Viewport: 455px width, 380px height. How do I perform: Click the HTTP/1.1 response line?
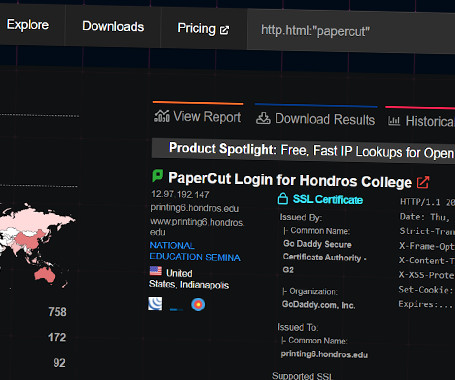click(x=427, y=202)
